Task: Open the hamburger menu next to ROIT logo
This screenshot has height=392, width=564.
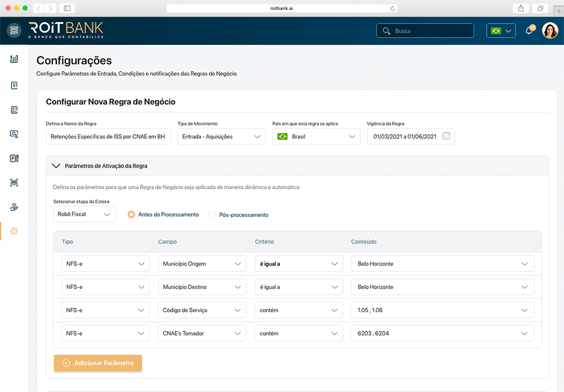Action: (14, 31)
